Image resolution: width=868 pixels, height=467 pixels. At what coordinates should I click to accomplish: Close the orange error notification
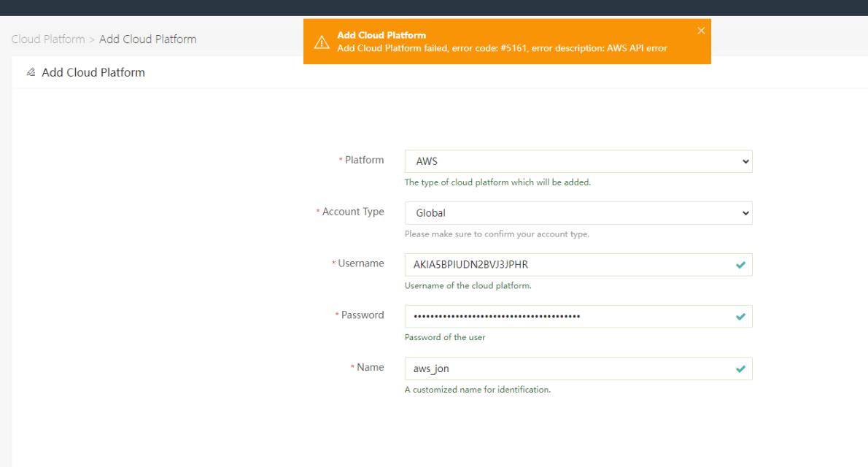701,31
